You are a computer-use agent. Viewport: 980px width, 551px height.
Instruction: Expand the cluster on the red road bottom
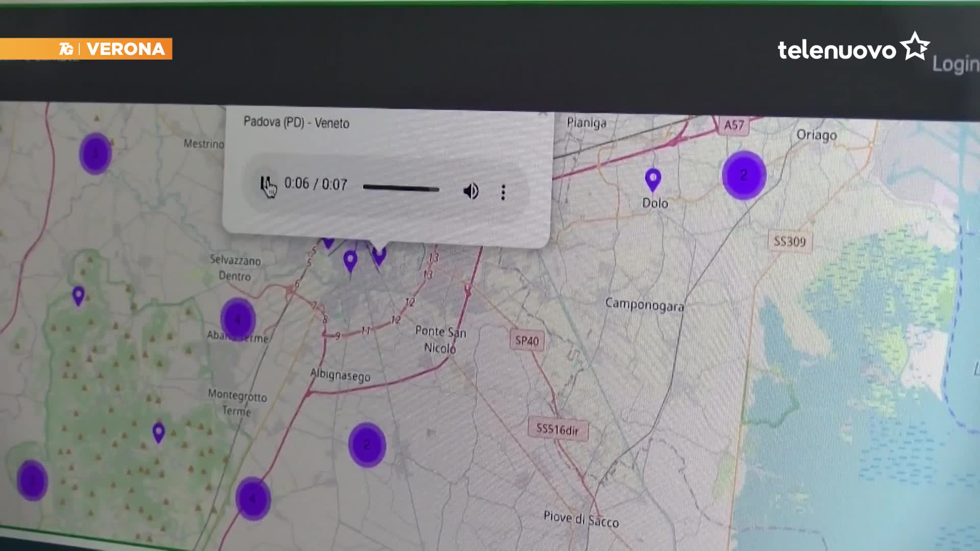(x=253, y=498)
